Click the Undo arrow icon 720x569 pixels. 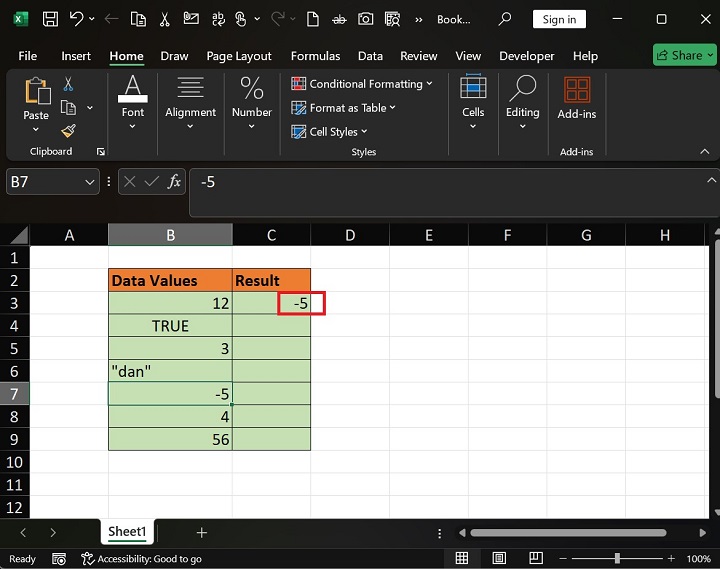pyautogui.click(x=77, y=19)
